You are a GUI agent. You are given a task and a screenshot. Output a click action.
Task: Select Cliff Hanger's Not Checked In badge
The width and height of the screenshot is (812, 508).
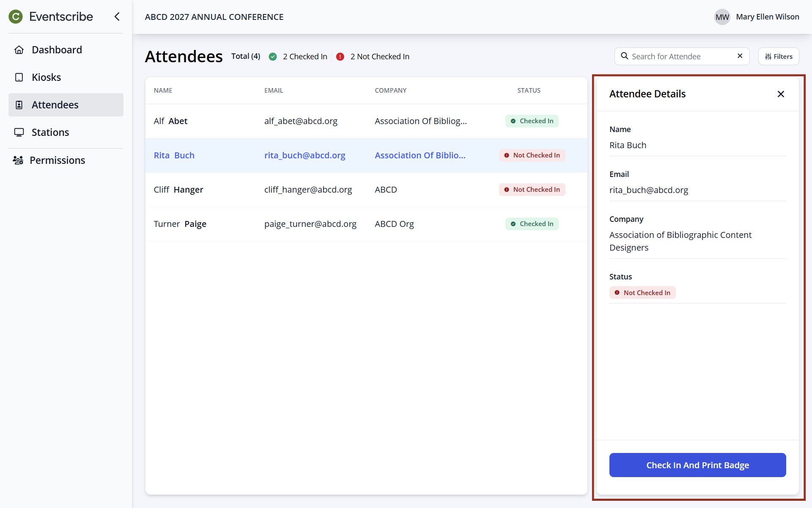pyautogui.click(x=532, y=190)
